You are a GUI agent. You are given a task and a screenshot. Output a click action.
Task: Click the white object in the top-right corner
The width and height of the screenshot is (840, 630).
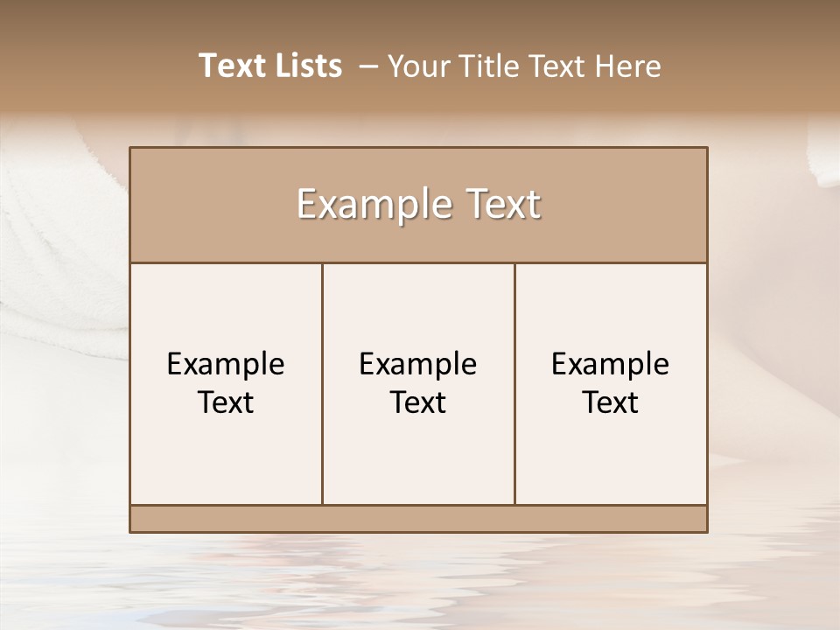click(823, 152)
